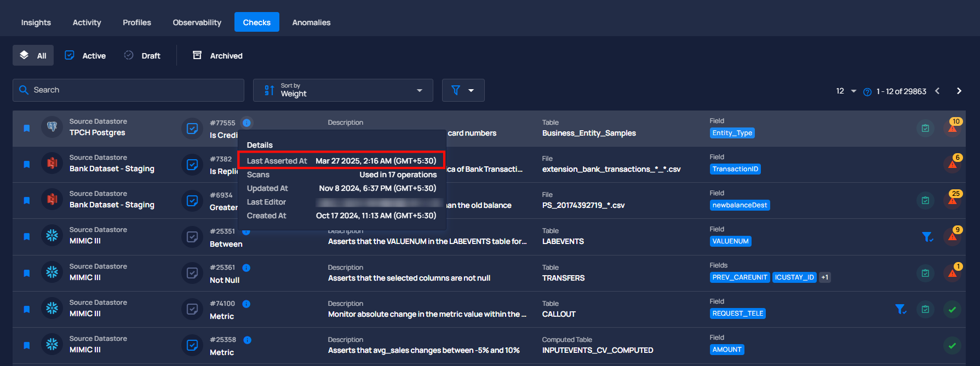980x366 pixels.
Task: Open anomaly warning with badge 10
Action: (953, 127)
